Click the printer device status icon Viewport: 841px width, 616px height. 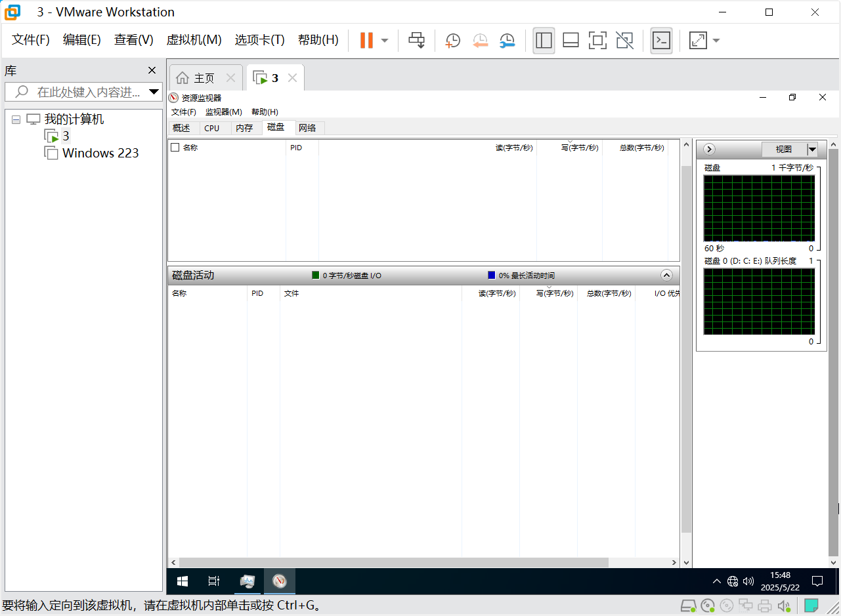coord(765,606)
